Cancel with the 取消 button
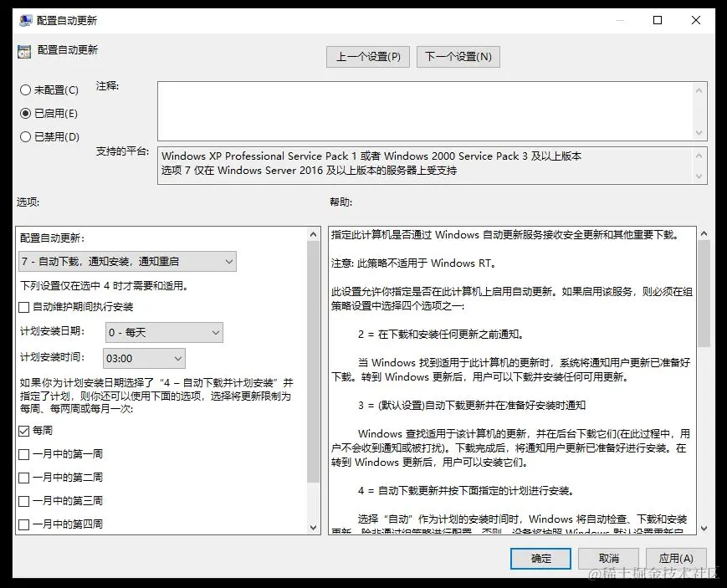 [x=608, y=559]
